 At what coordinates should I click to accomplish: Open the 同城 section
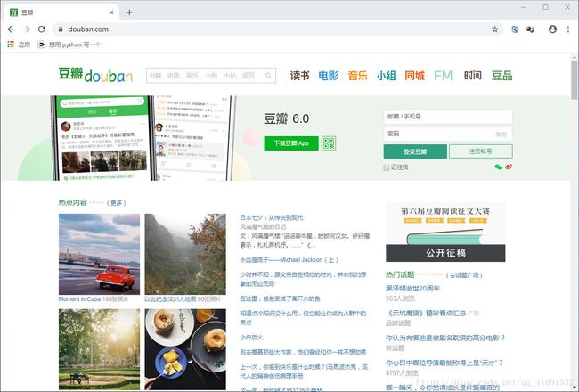415,76
